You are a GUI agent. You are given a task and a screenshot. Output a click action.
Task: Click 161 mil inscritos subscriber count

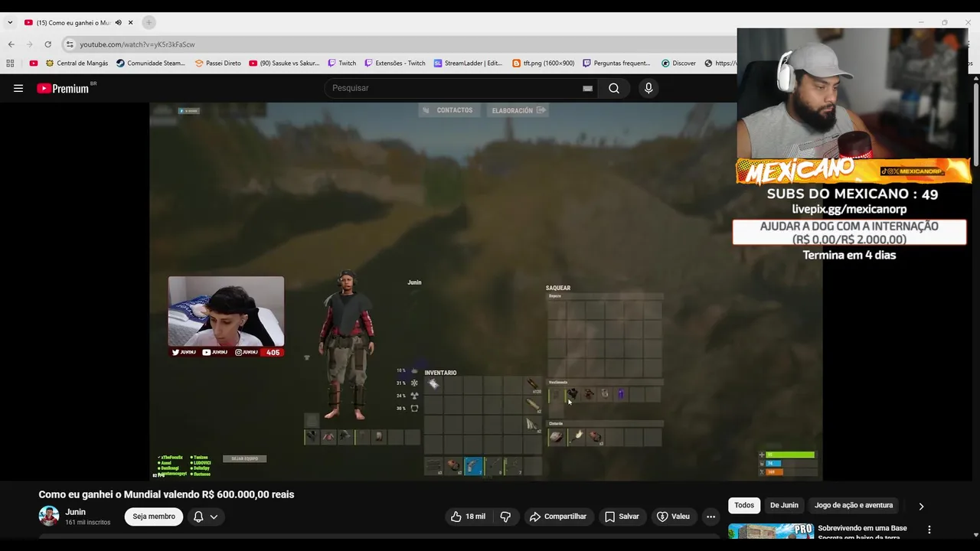(88, 523)
